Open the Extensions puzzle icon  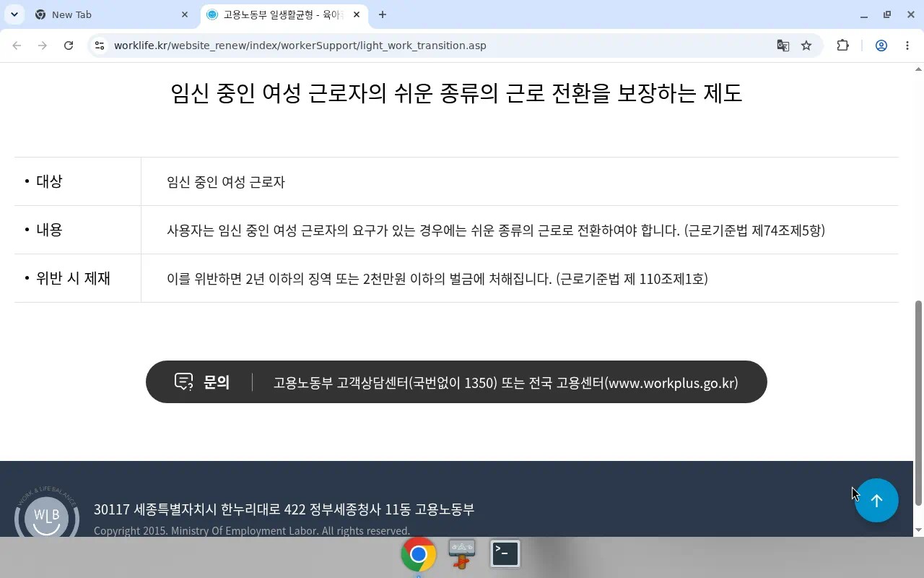pos(842,46)
